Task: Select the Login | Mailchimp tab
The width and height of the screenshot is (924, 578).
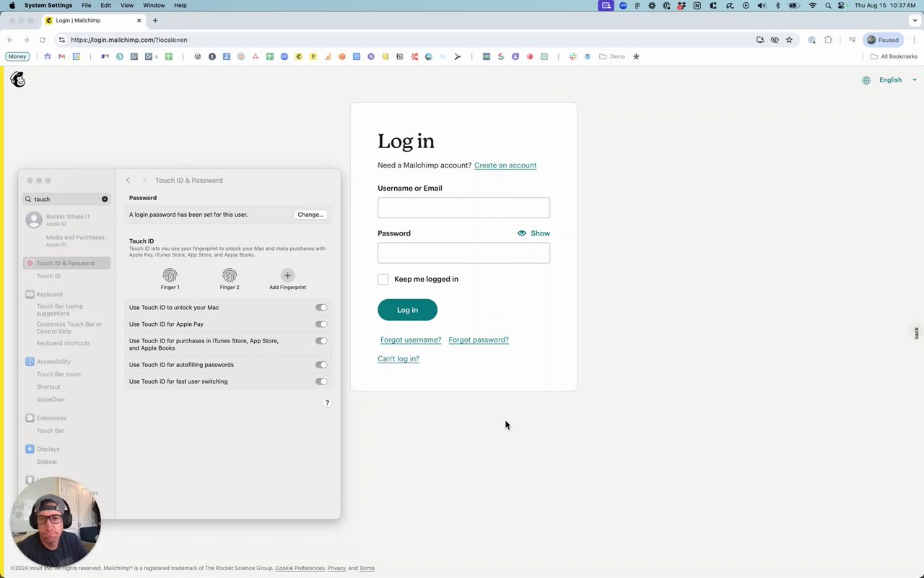Action: [x=92, y=20]
